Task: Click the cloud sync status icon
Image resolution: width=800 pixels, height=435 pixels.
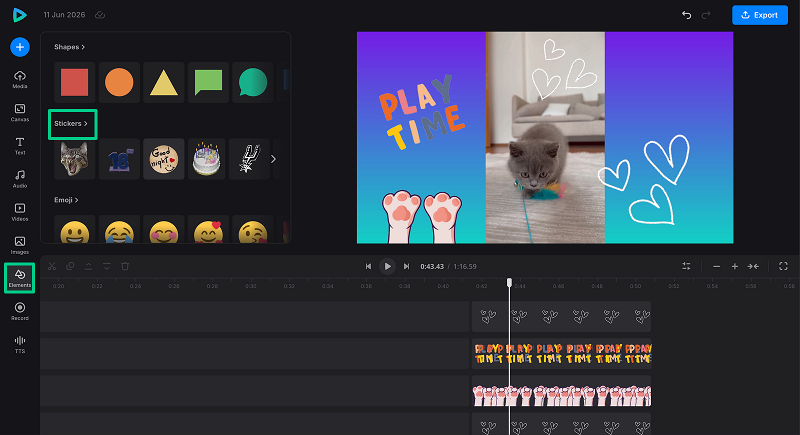Action: click(x=100, y=15)
